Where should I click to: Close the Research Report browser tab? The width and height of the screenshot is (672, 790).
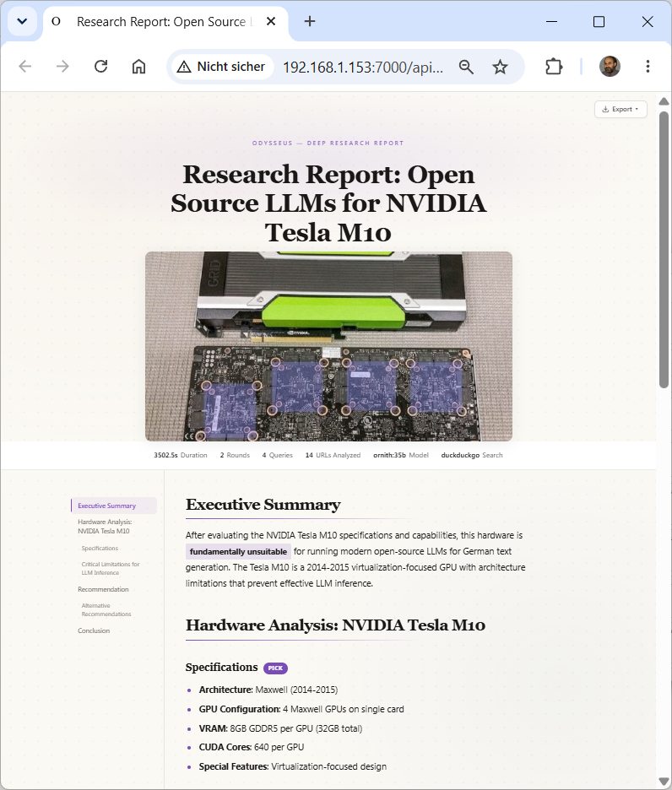[271, 21]
